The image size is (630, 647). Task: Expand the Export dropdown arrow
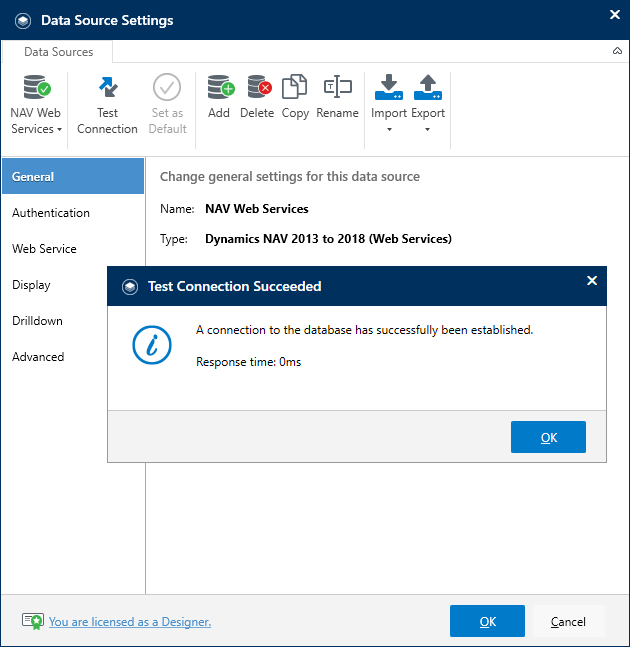pos(428,130)
